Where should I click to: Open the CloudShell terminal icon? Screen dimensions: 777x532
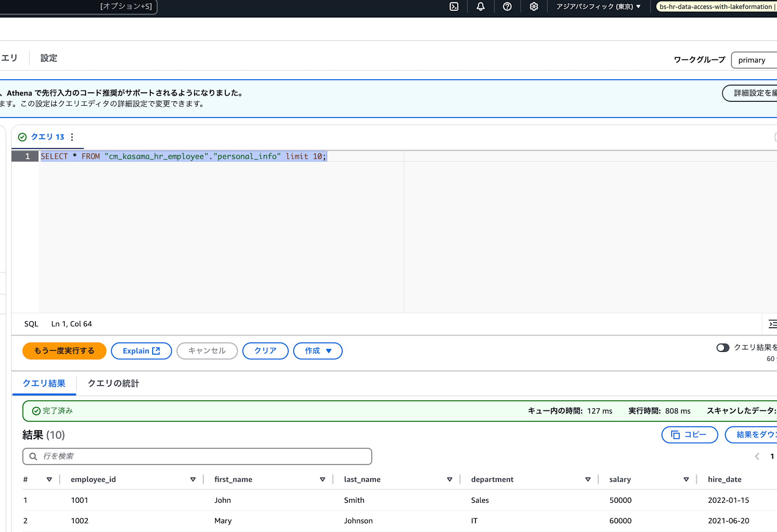[454, 7]
